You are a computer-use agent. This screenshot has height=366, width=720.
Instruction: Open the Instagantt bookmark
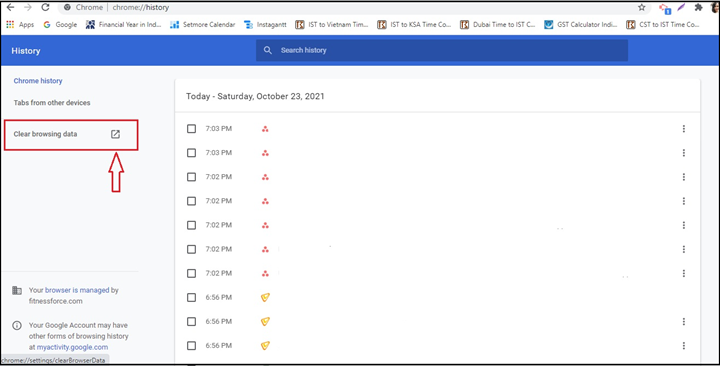[x=265, y=25]
